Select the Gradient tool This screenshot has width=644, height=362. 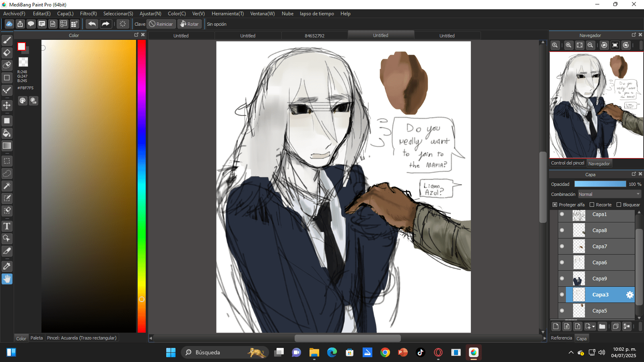coord(7,146)
